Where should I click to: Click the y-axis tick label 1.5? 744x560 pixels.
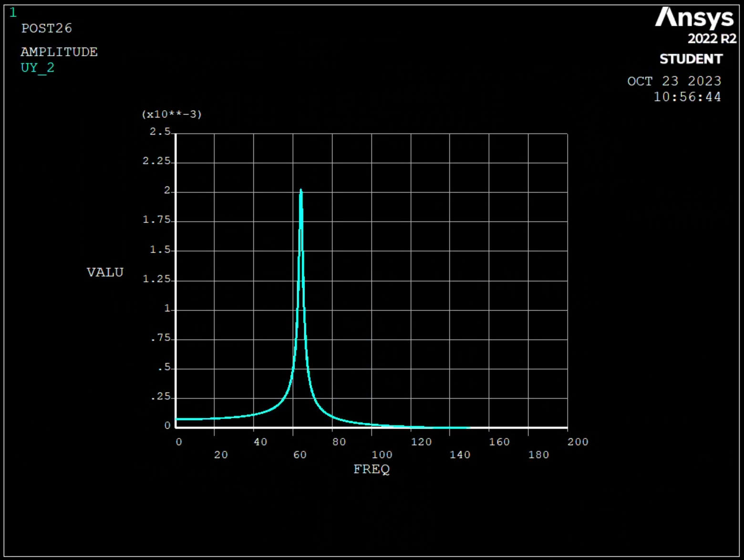[x=160, y=250]
